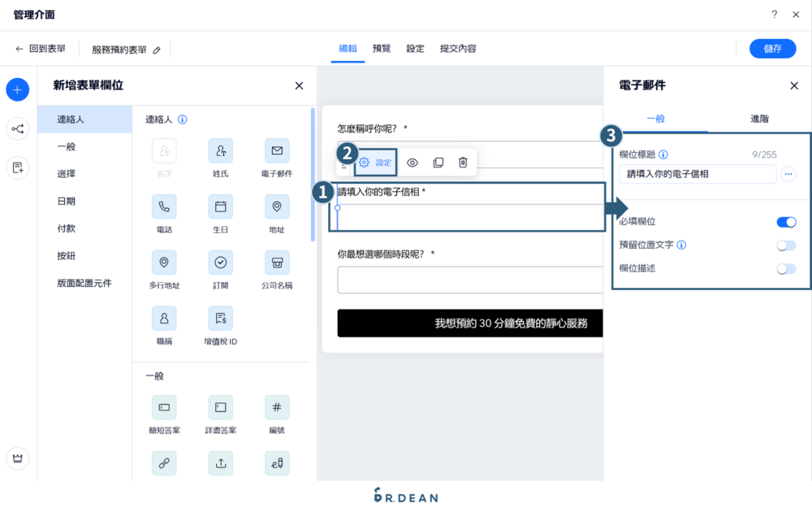Add the 編號 number field icon
Image resolution: width=812 pixels, height=508 pixels.
tap(277, 406)
